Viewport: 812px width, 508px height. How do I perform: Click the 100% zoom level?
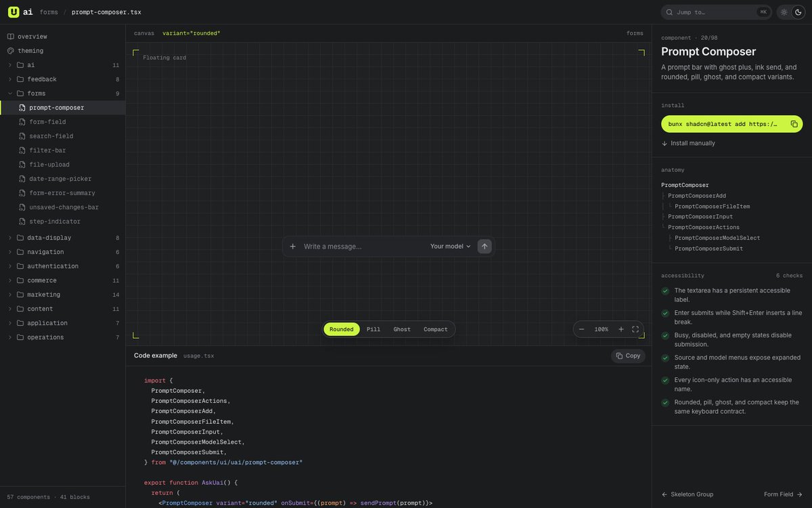(x=601, y=329)
